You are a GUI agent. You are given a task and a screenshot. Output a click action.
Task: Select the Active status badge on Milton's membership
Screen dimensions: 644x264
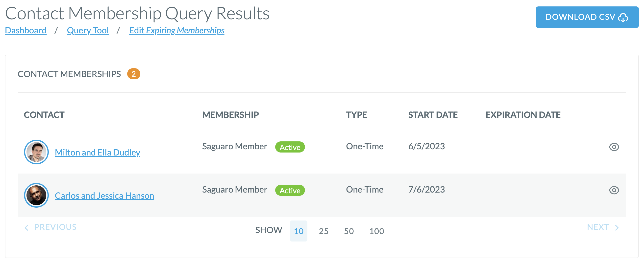coord(290,147)
